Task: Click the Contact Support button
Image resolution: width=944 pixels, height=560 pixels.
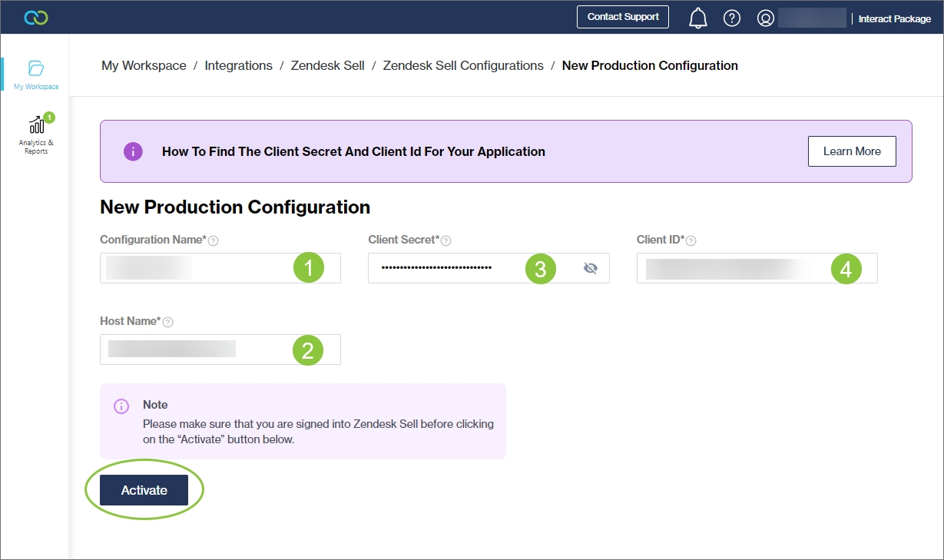Action: 623,17
